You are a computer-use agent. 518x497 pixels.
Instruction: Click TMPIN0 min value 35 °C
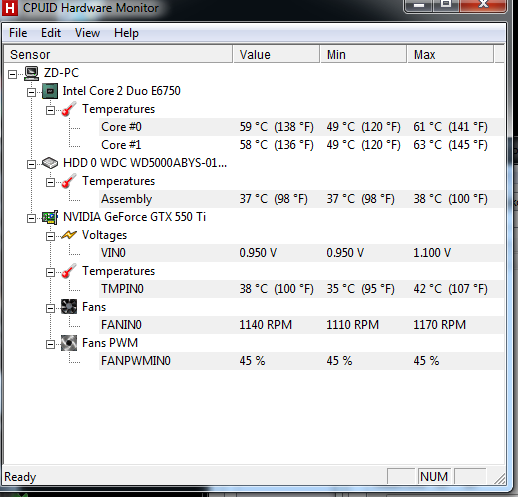(360, 289)
